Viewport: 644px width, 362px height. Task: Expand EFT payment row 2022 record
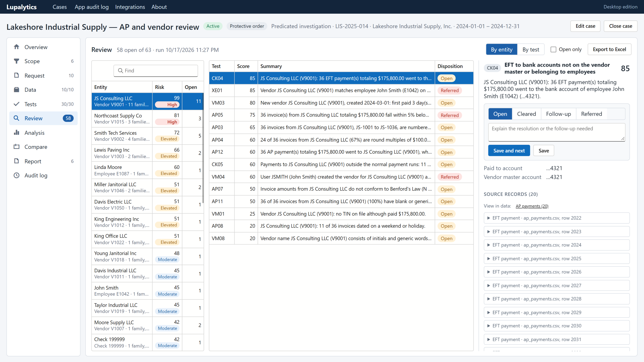(x=556, y=218)
